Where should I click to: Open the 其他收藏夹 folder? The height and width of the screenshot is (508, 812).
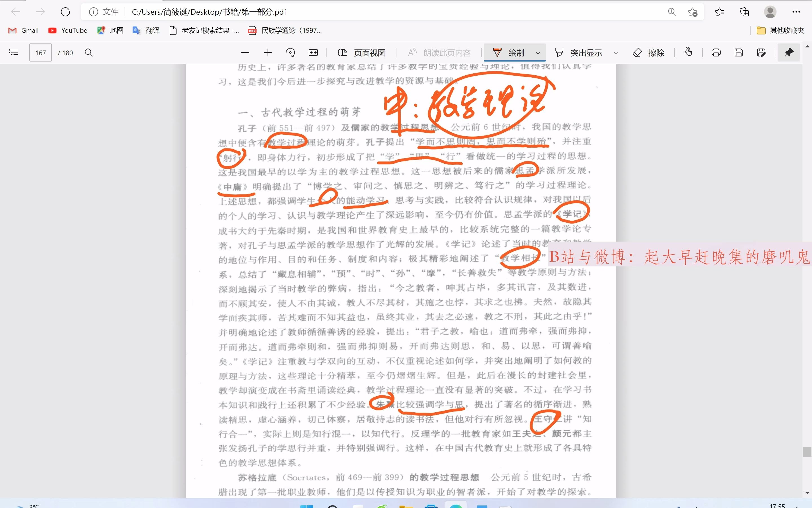[x=780, y=30]
